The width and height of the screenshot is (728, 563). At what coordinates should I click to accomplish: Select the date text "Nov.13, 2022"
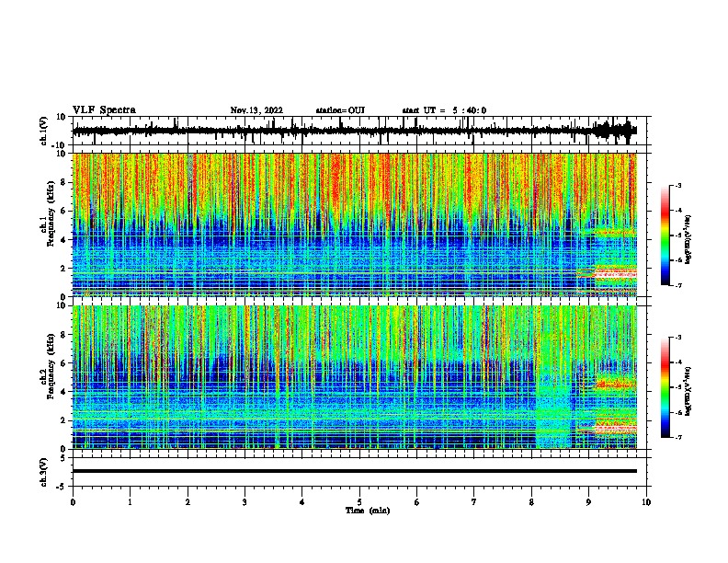click(256, 110)
